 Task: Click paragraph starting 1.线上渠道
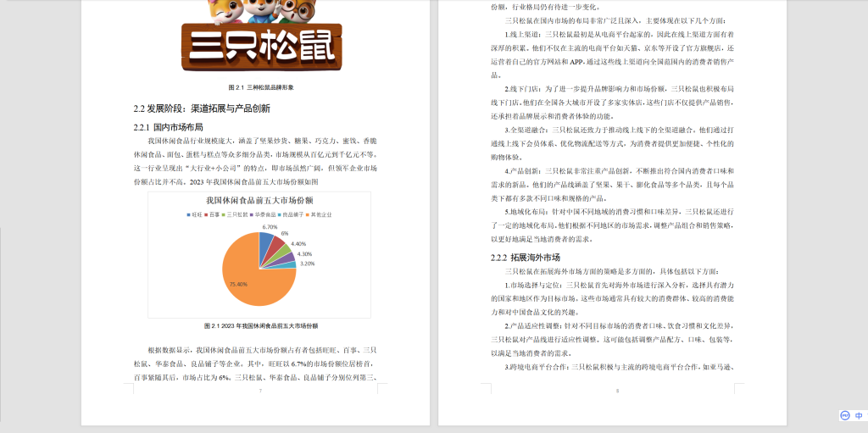click(x=612, y=55)
